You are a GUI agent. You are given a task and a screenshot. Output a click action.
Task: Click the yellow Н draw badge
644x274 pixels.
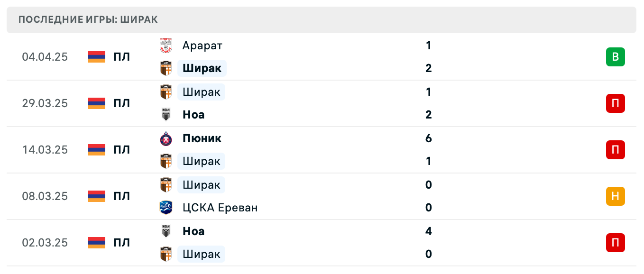coord(616,196)
